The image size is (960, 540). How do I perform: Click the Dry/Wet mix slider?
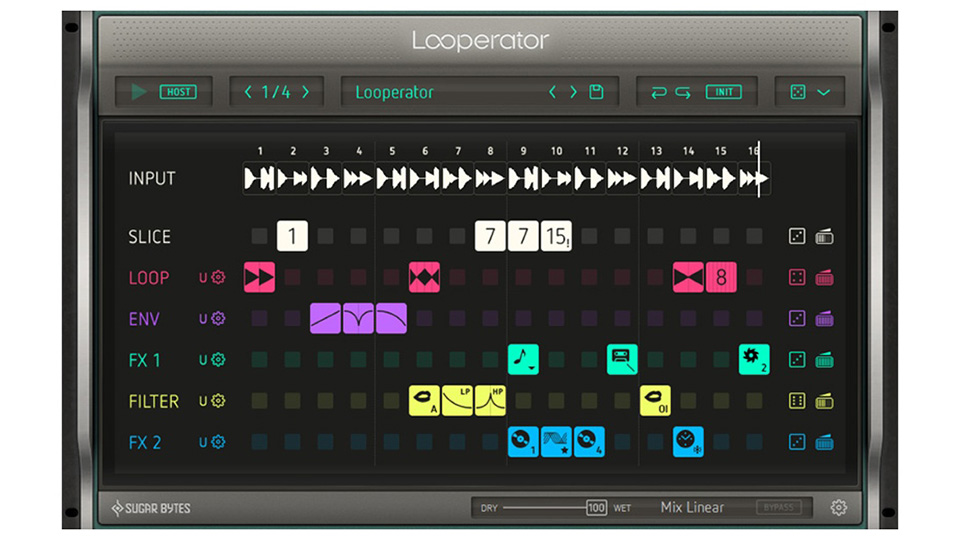coord(545,508)
